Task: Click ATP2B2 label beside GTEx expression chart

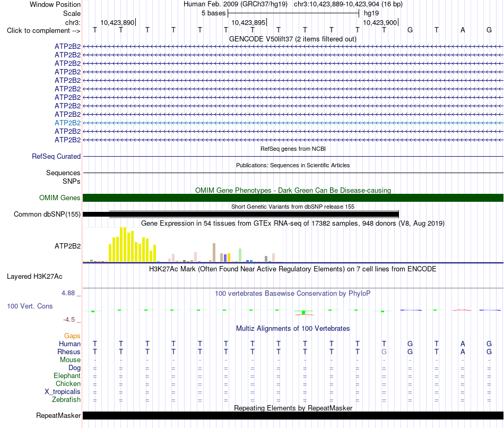Action: (x=67, y=246)
